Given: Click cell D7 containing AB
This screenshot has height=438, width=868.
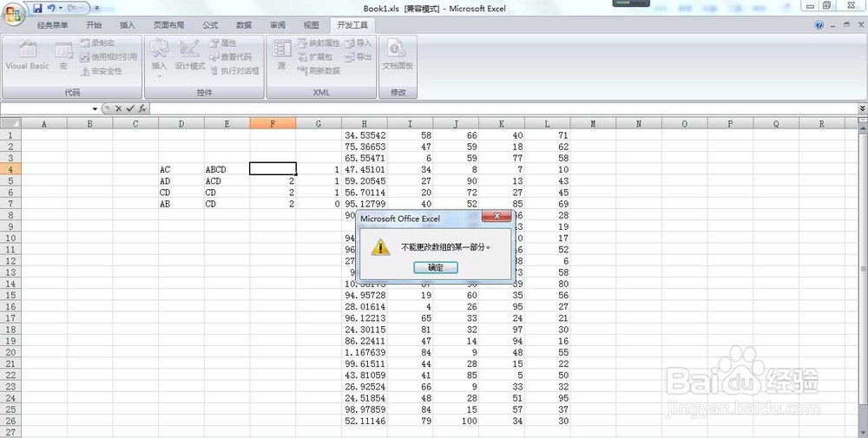Looking at the screenshot, I should [181, 204].
